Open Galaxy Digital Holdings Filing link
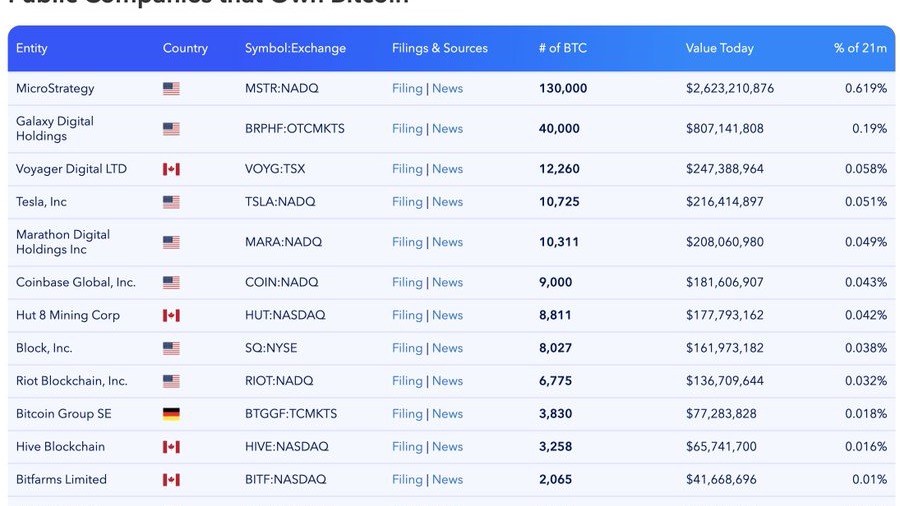 click(407, 129)
